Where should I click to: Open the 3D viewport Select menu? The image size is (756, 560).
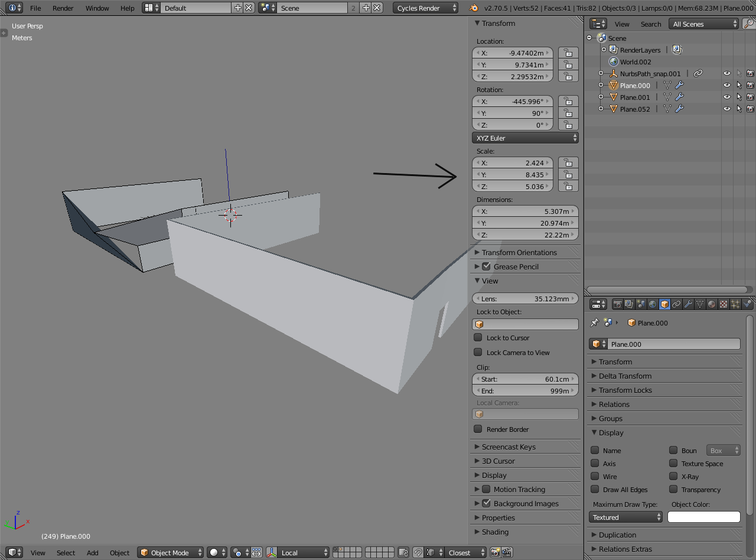tap(66, 553)
